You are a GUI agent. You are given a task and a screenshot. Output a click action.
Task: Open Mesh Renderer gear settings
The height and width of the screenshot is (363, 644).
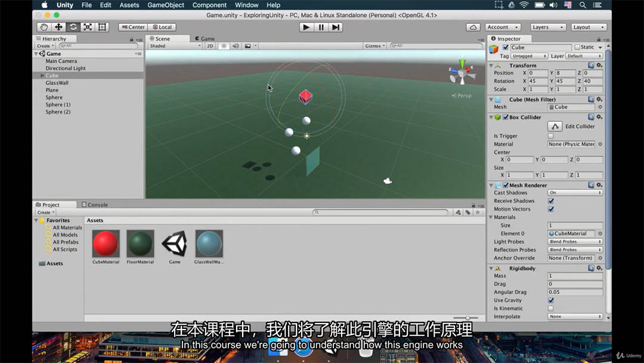(599, 186)
